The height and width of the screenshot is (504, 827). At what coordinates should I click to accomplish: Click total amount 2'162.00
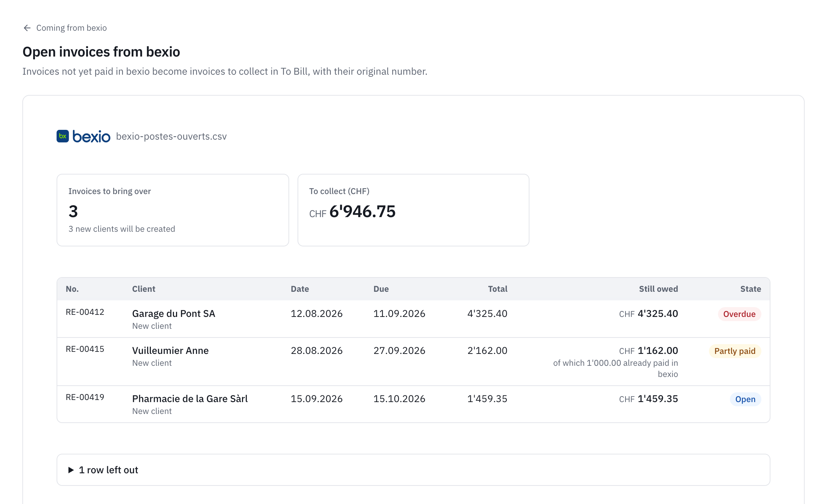(487, 350)
